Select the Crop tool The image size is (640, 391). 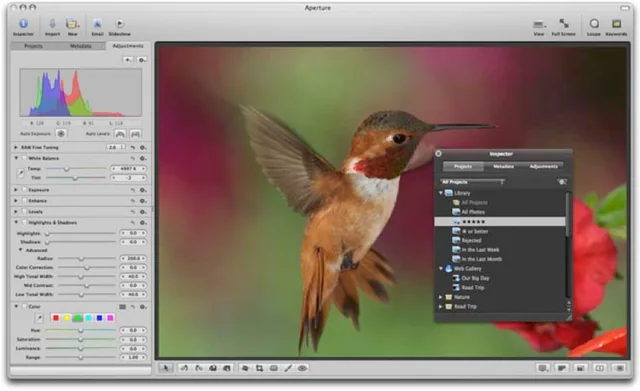click(259, 368)
